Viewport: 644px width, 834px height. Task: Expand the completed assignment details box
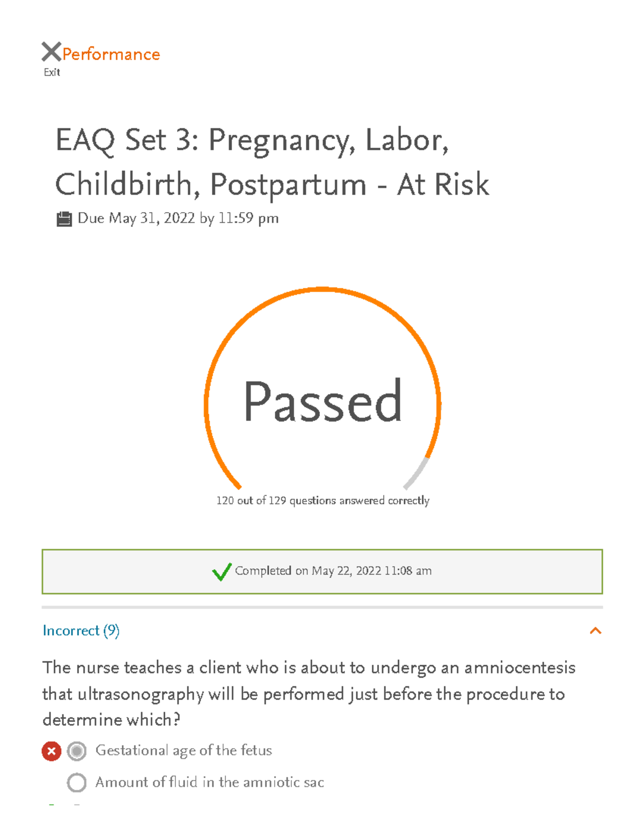point(322,571)
